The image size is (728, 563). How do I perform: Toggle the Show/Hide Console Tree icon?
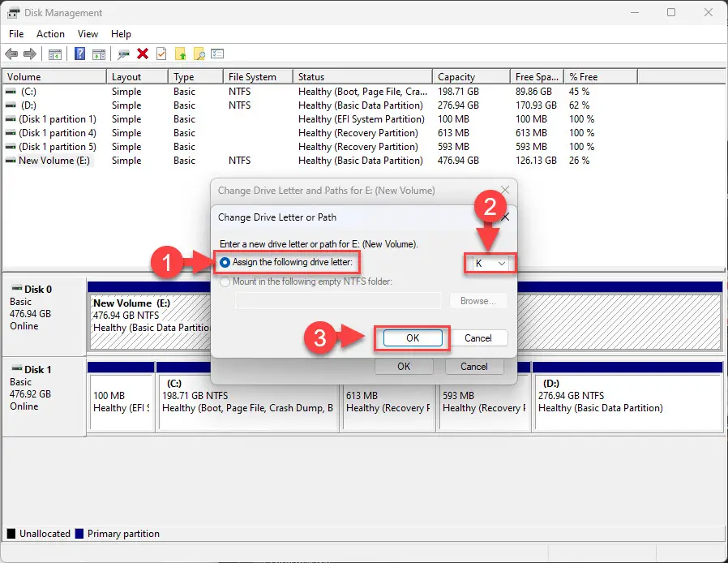click(54, 54)
